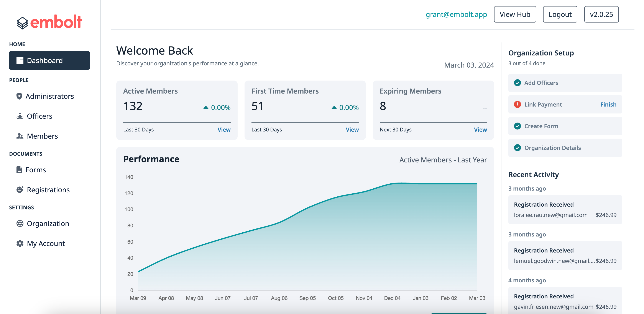Image resolution: width=644 pixels, height=314 pixels.
Task: Click the Organization Details checkmark
Action: coord(517,148)
